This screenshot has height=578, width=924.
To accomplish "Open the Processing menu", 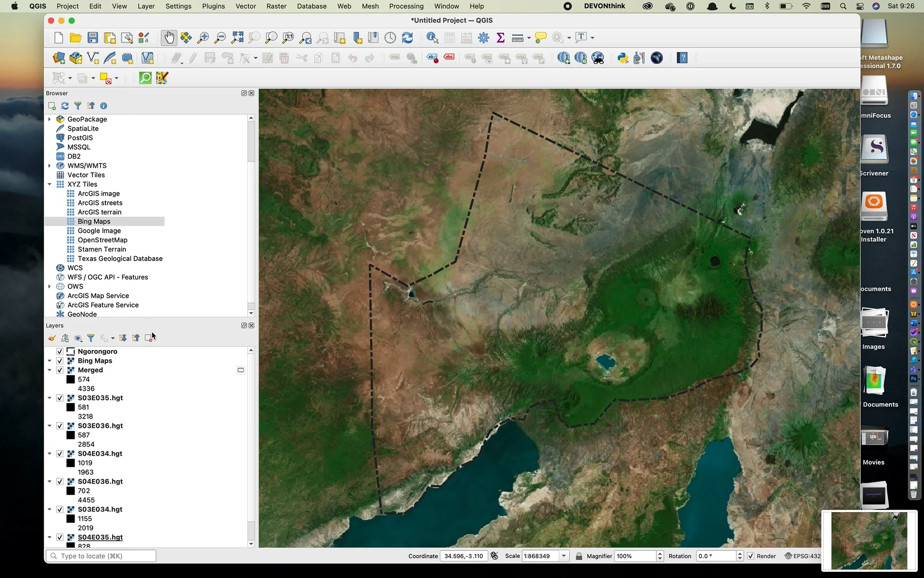I will pos(406,6).
